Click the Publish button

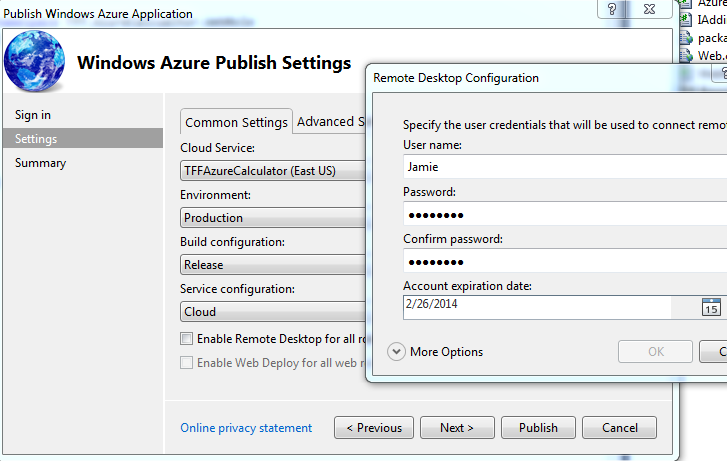(538, 428)
